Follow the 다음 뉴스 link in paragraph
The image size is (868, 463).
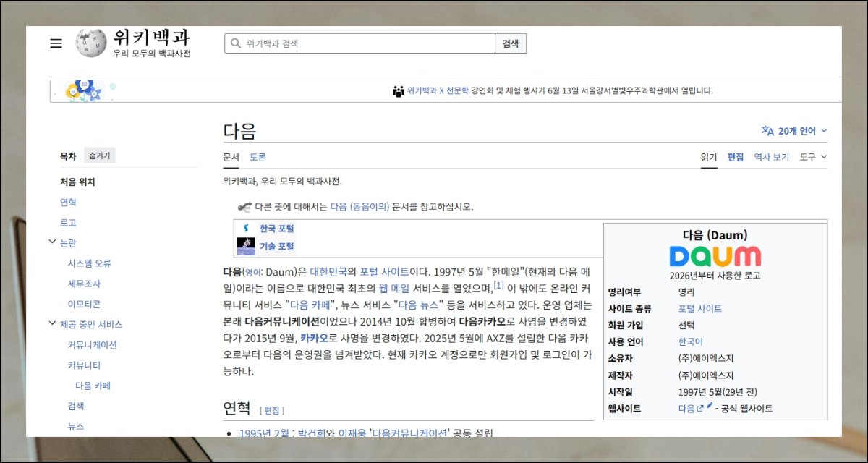tap(418, 305)
